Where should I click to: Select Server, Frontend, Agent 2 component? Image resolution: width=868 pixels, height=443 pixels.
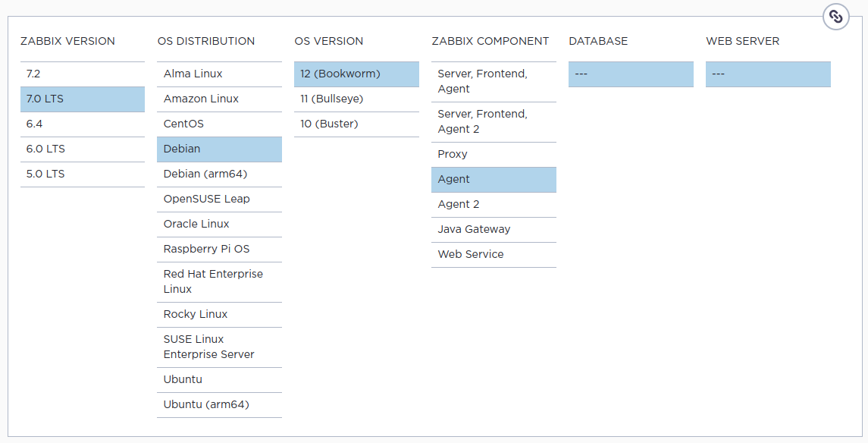(494, 121)
